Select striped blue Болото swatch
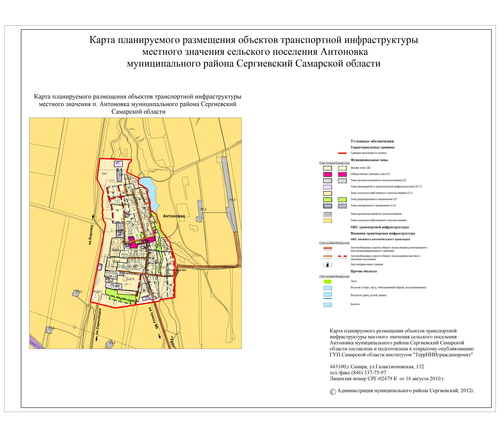Screen dimensions: 504x437 coord(327,305)
